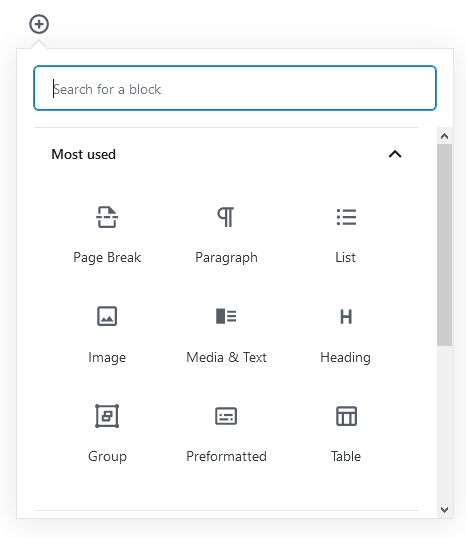Click the Add block plus icon
The image size is (466, 538).
tap(39, 24)
